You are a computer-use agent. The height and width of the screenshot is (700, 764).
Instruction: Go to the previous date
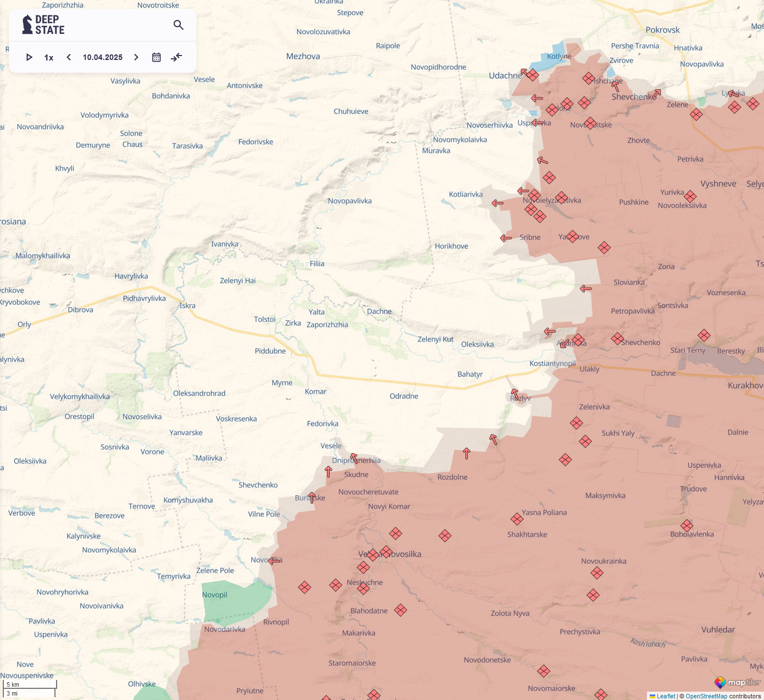[69, 57]
